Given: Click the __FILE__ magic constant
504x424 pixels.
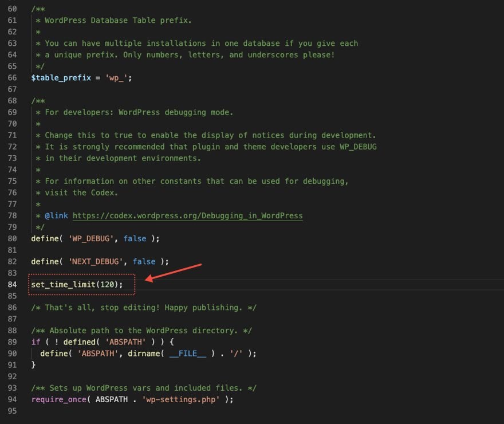Looking at the screenshot, I should [x=187, y=354].
